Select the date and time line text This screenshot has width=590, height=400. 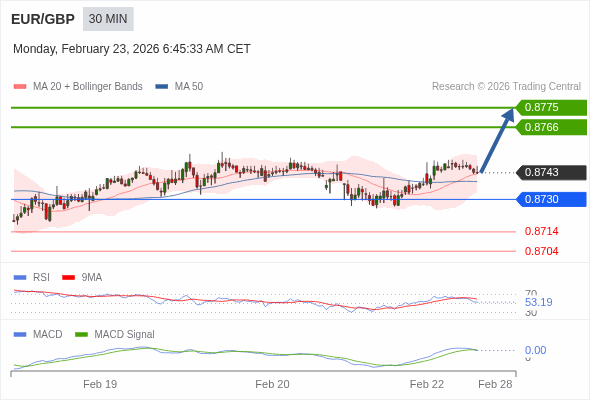(x=132, y=49)
